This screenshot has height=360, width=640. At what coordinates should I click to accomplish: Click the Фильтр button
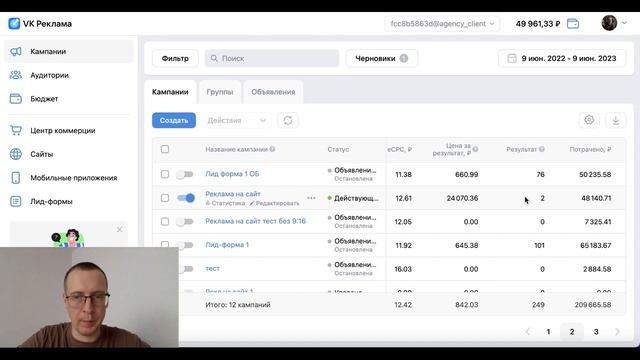[175, 58]
